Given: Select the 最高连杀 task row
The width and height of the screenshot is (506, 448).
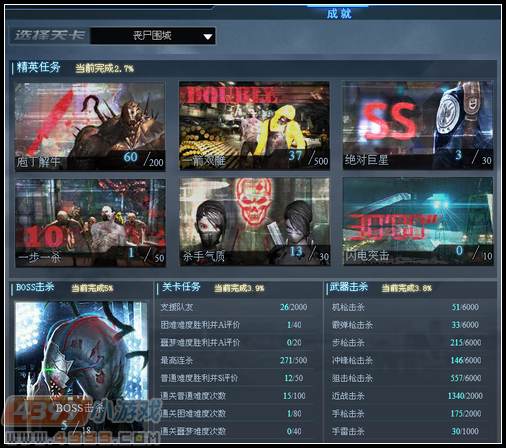Looking at the screenshot, I should 234,360.
